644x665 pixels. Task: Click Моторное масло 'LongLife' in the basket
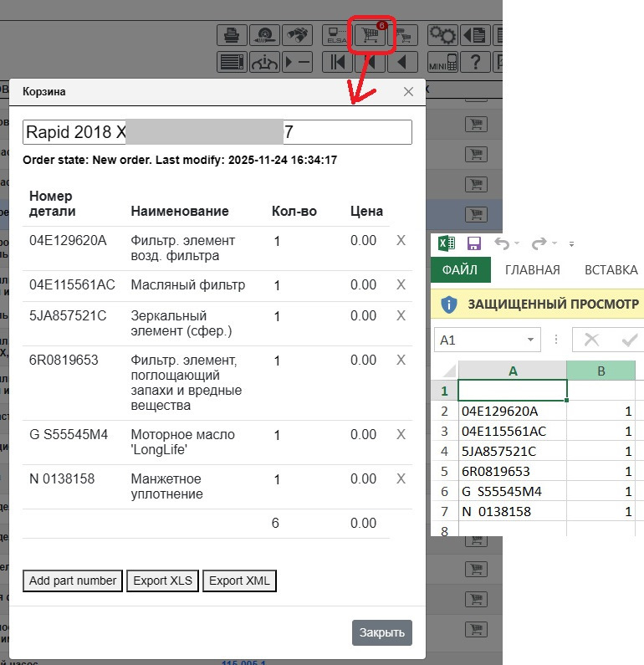(x=182, y=442)
